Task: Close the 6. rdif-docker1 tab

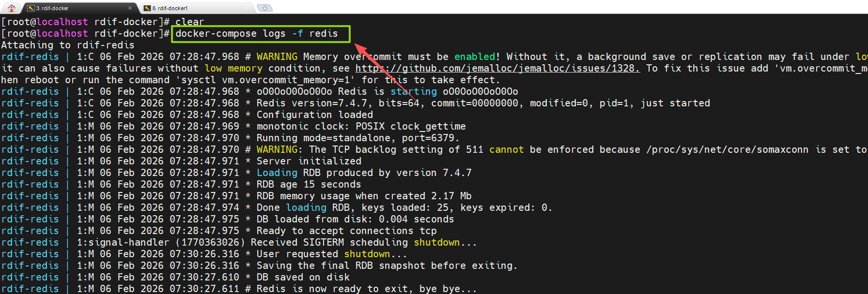Action: click(x=246, y=8)
